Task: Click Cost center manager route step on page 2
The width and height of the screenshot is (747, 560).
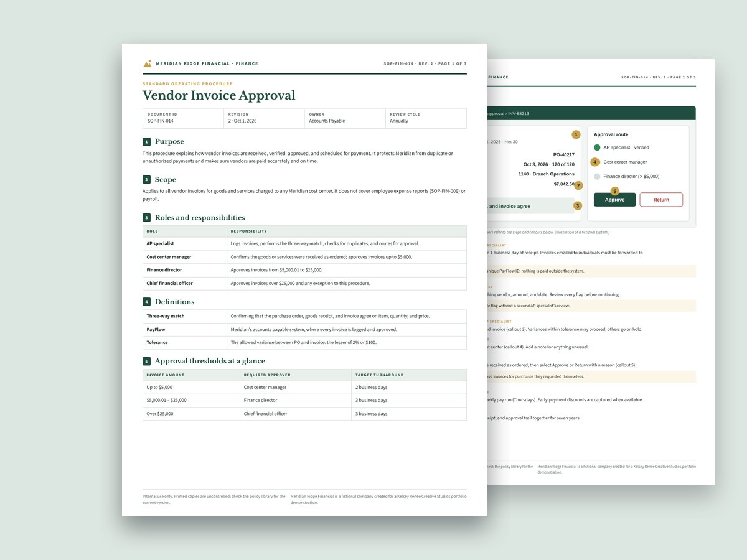Action: (x=625, y=162)
